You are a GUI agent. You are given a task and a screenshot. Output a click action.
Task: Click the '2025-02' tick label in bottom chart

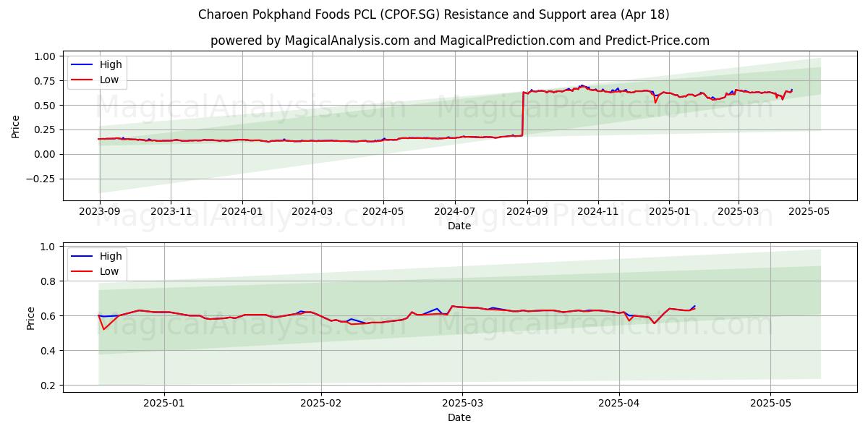tap(320, 404)
